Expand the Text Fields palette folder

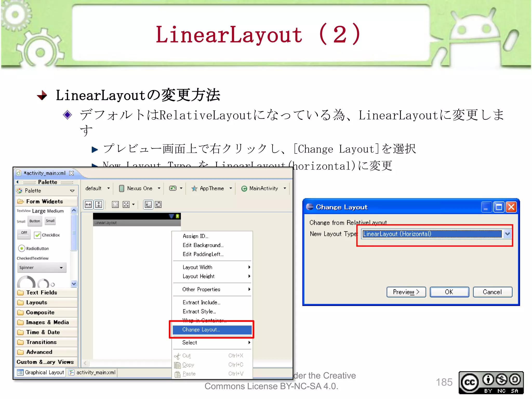(47, 292)
